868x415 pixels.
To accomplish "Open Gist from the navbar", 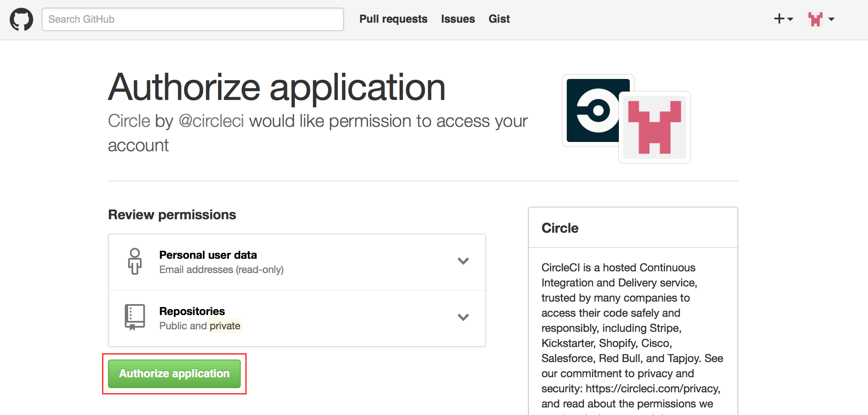I will tap(499, 19).
